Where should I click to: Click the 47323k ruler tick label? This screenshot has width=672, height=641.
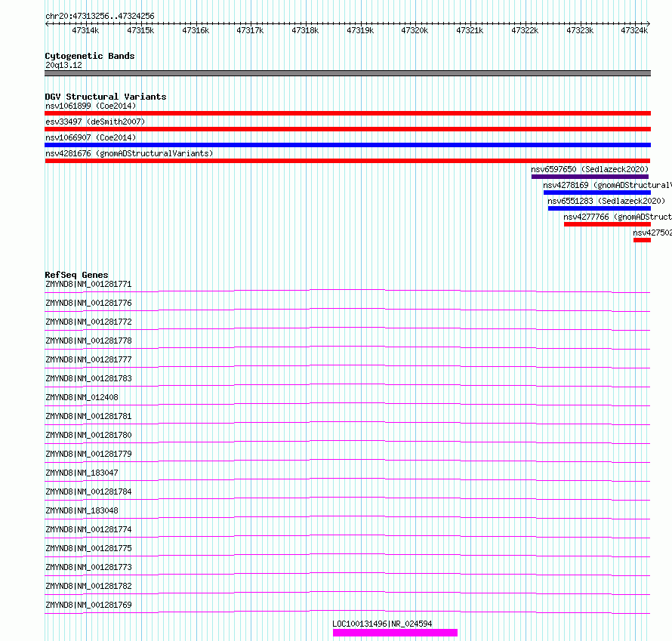pos(581,30)
